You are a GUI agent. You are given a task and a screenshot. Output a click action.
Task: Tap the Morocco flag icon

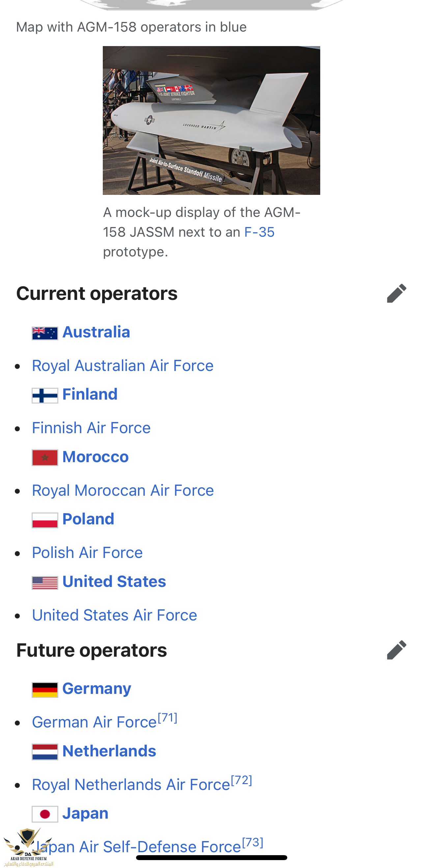(x=45, y=458)
